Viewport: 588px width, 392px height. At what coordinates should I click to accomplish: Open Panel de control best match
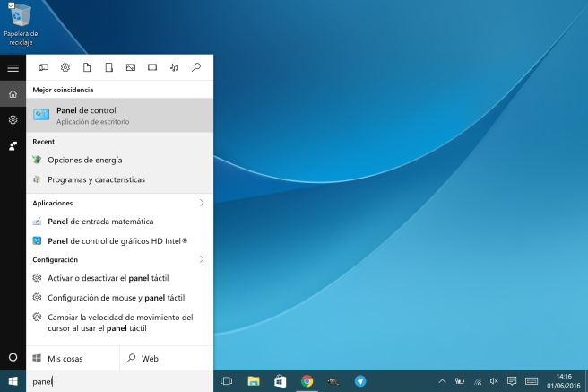coord(119,115)
